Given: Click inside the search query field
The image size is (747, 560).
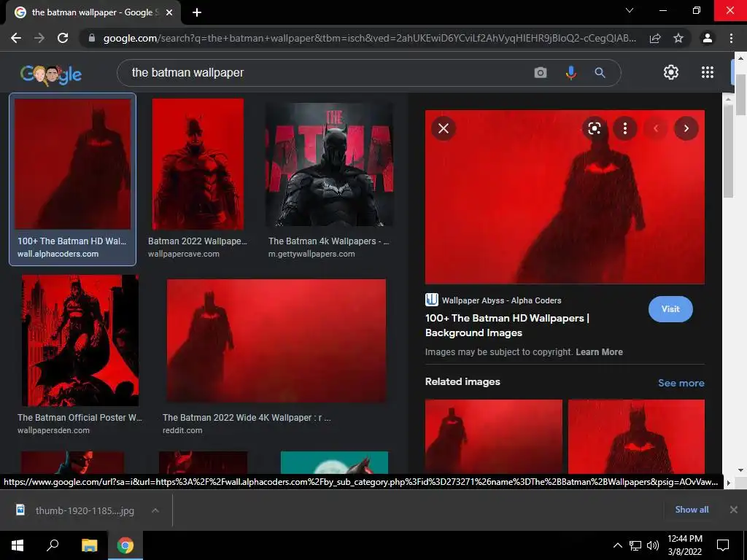Looking at the screenshot, I should [x=324, y=73].
